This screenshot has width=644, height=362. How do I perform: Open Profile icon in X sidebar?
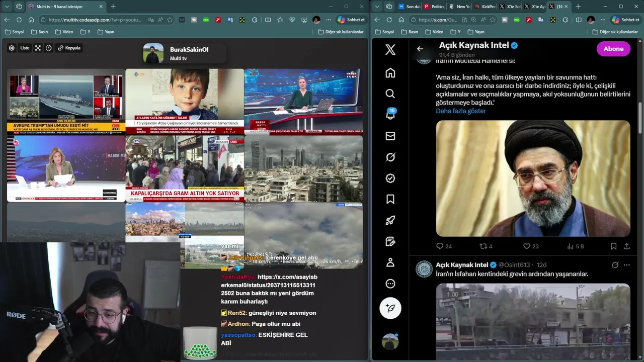(x=390, y=262)
